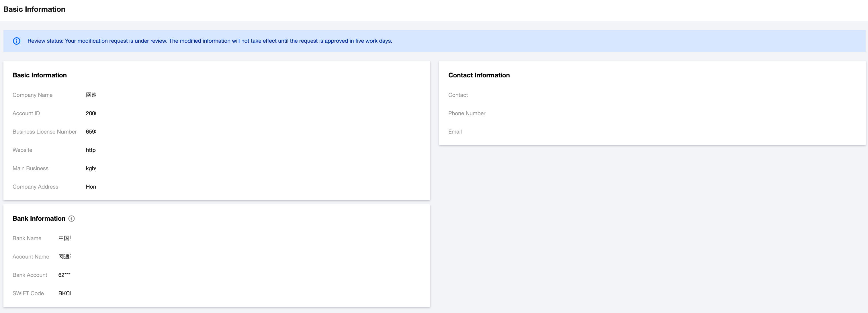The image size is (868, 313).
Task: Click the Email field label
Action: pyautogui.click(x=455, y=132)
